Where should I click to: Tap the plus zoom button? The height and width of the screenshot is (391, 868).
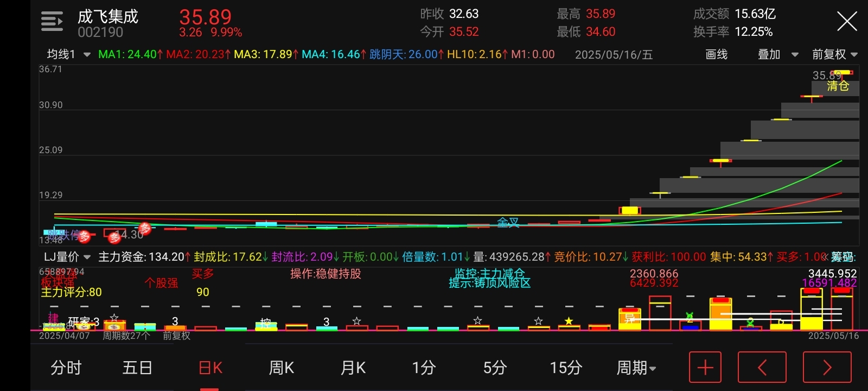click(705, 368)
